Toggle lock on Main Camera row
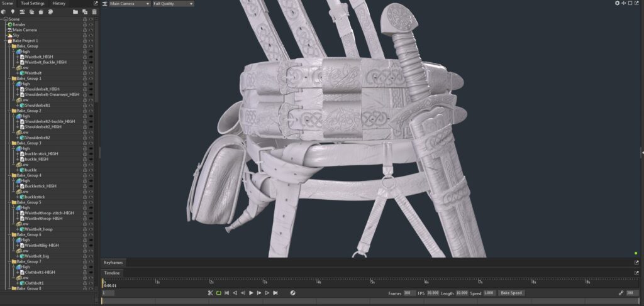Screen dimensions: 644x306 coord(85,30)
